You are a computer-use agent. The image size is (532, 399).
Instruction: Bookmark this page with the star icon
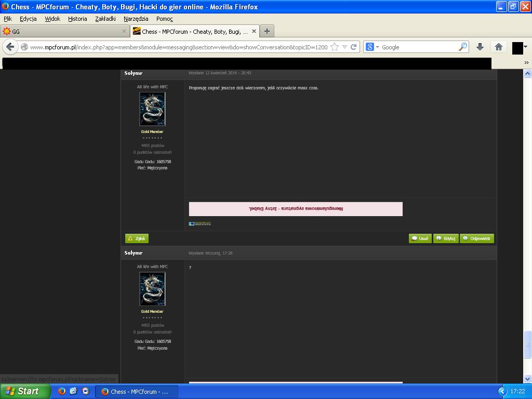pyautogui.click(x=335, y=47)
